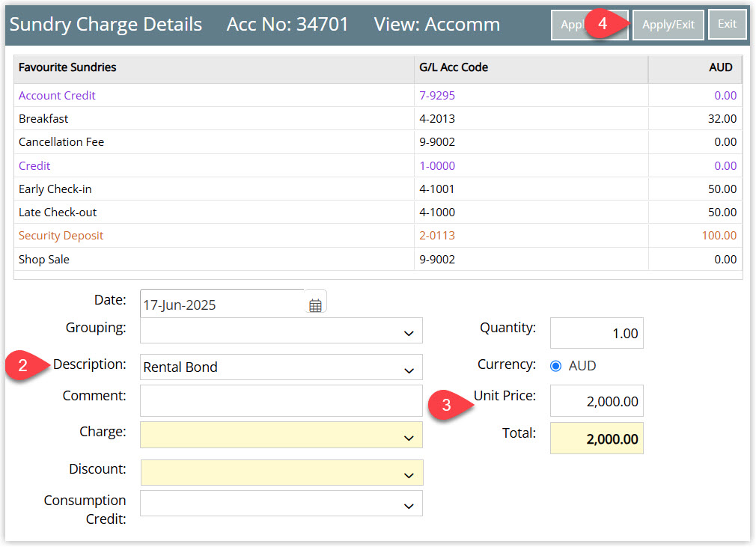The width and height of the screenshot is (756, 547).
Task: Click the Quantity field showing 1.00
Action: [x=597, y=333]
